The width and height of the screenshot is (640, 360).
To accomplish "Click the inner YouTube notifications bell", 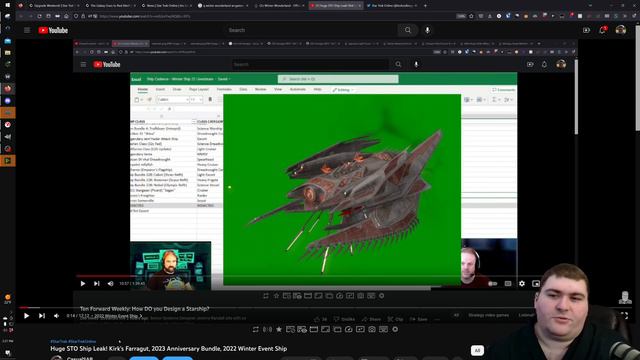I will pyautogui.click(x=544, y=64).
